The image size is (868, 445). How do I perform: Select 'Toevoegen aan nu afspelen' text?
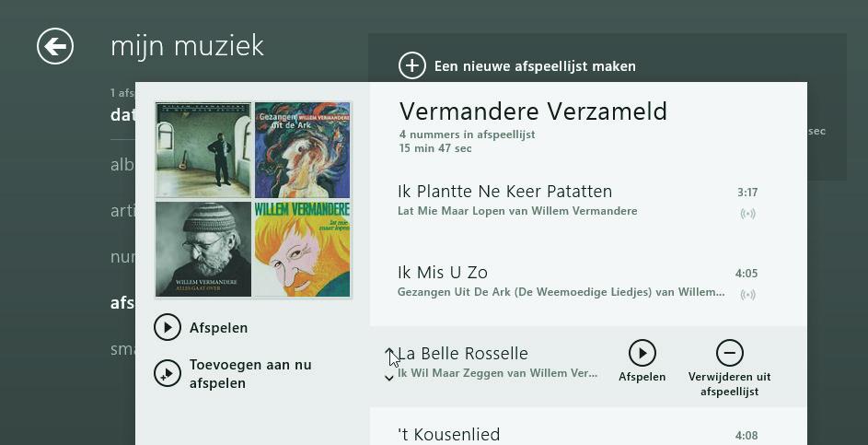[x=250, y=373]
